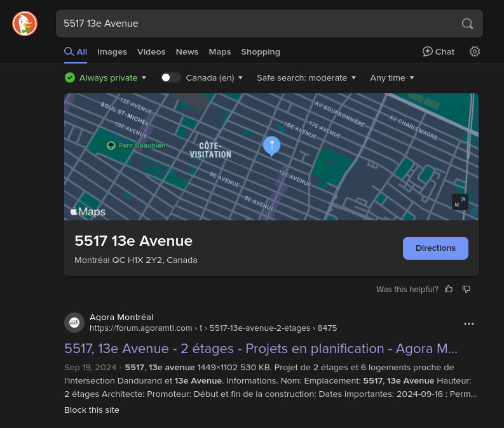Screen dimensions: 504x428
Task: Click the Agora Montréal site favicon
Action: [x=74, y=323]
